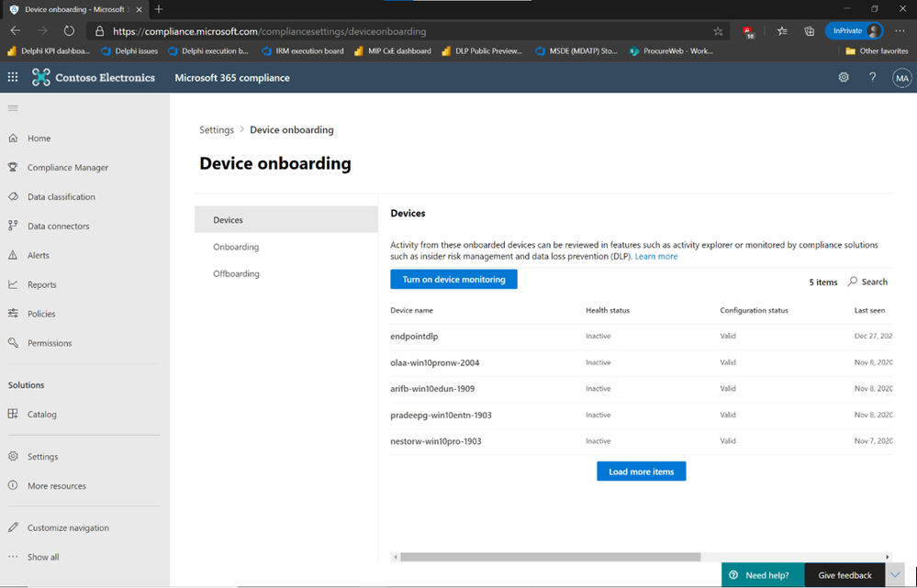Open a new browser tab
917x588 pixels.
[x=159, y=9]
